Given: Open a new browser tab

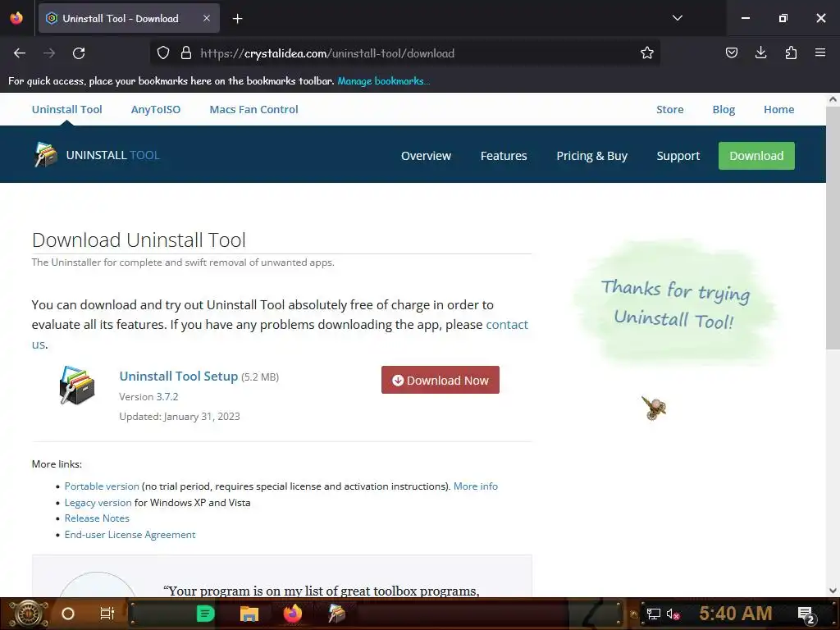Looking at the screenshot, I should tap(238, 19).
